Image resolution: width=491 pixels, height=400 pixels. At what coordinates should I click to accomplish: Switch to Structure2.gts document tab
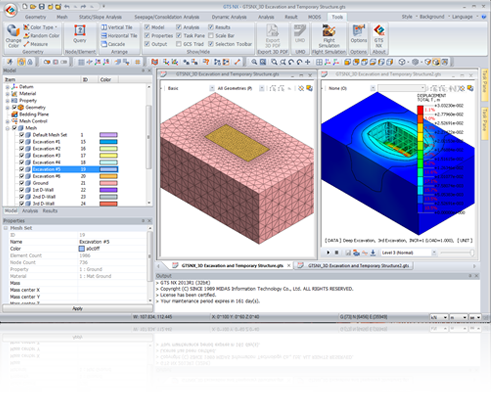tap(355, 266)
